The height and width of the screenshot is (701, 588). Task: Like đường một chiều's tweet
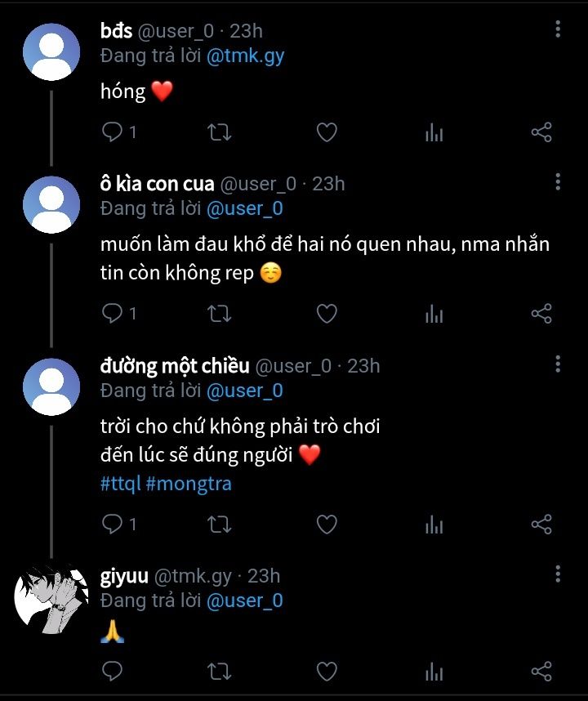click(327, 525)
